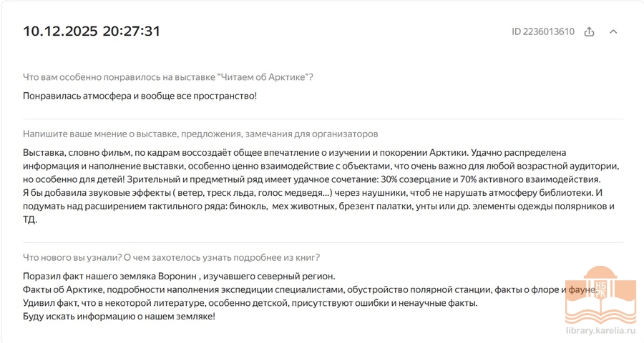Click the trailing "ТД." line of the second answer
The image size is (644, 343).
tap(29, 220)
